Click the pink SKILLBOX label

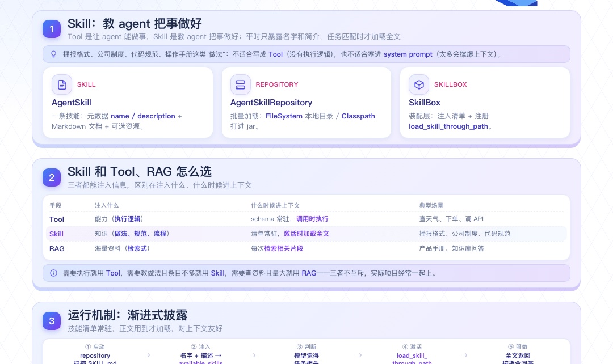450,84
